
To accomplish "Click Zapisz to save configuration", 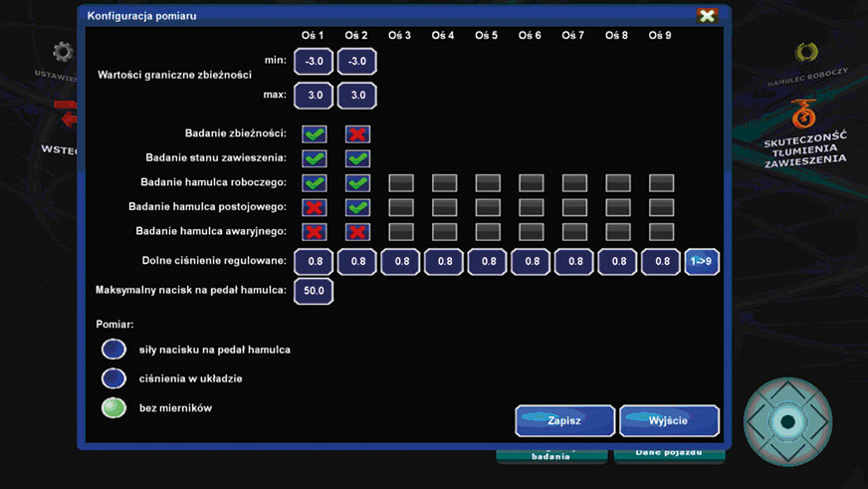I will click(x=564, y=420).
